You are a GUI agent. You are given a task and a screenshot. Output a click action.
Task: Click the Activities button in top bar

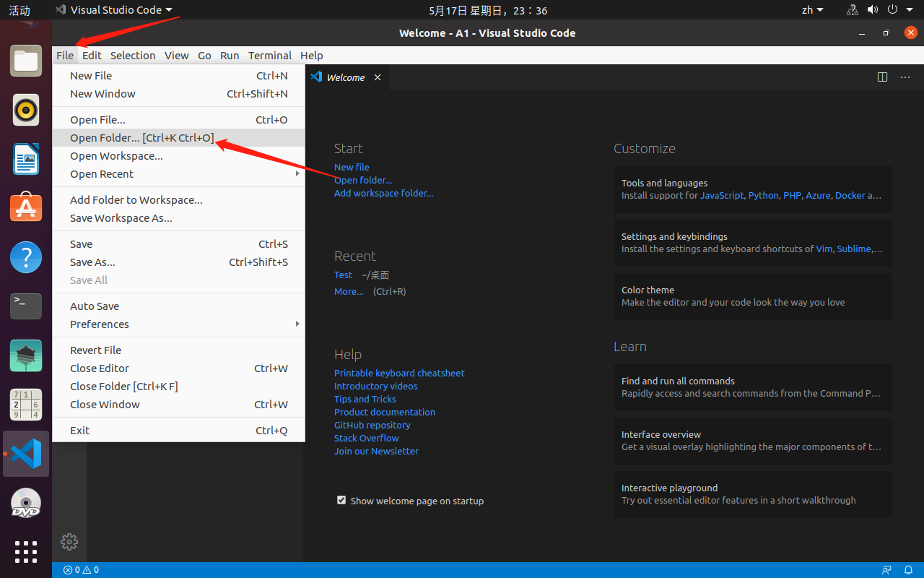point(19,10)
